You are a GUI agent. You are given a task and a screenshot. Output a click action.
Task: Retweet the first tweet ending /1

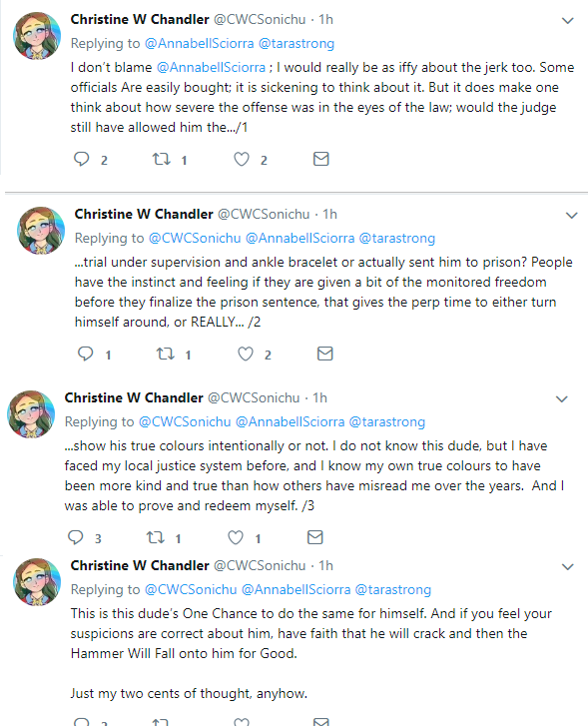[x=162, y=159]
